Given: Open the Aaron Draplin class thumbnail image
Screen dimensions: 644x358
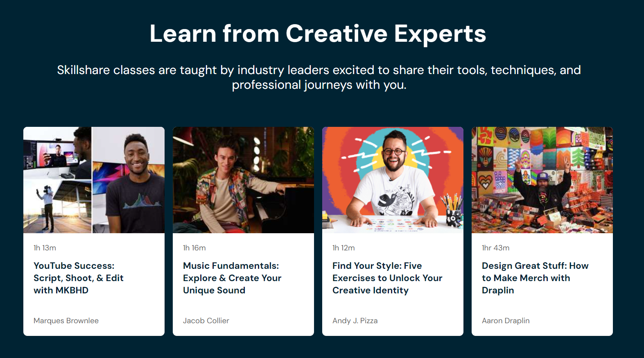Looking at the screenshot, I should click(542, 180).
